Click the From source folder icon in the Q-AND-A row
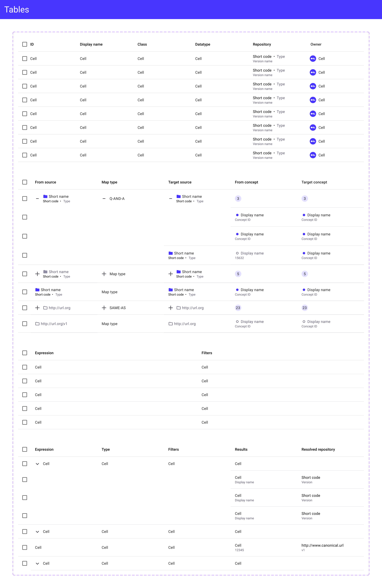This screenshot has height=588, width=382. 45,196
